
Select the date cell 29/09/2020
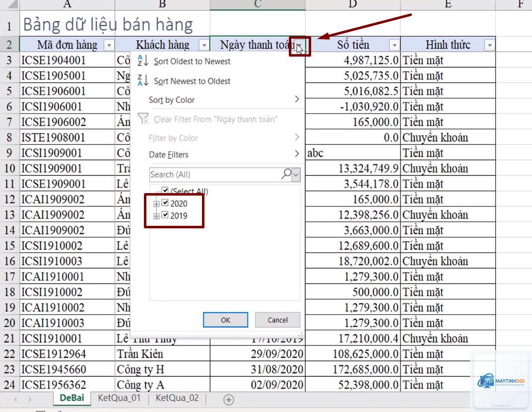pyautogui.click(x=258, y=353)
